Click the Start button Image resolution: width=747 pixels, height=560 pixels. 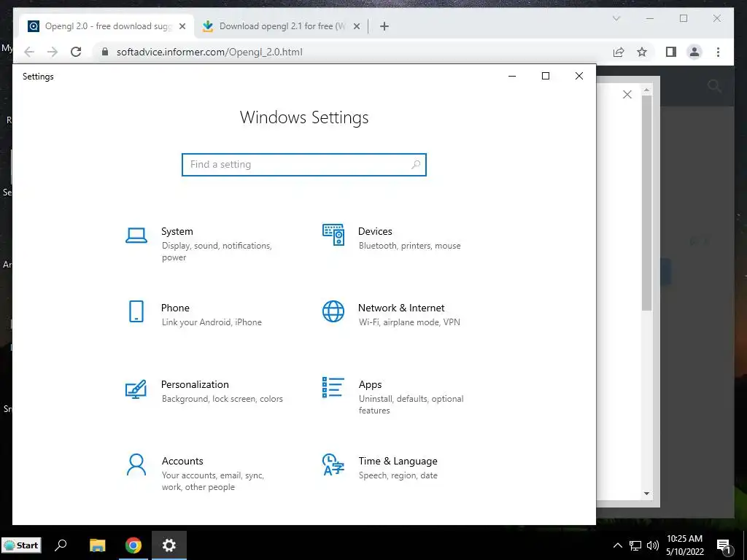[x=21, y=545]
